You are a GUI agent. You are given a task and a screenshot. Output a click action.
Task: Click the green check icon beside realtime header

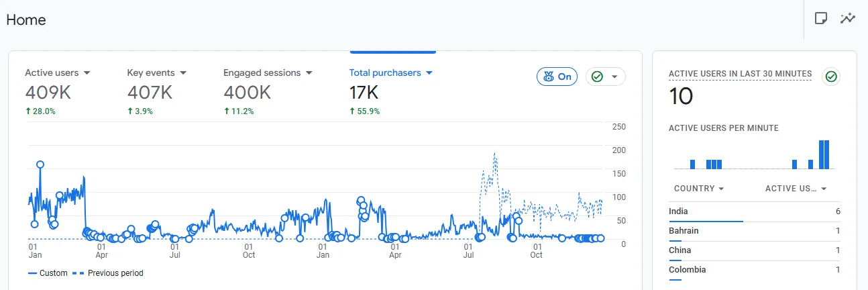point(831,77)
